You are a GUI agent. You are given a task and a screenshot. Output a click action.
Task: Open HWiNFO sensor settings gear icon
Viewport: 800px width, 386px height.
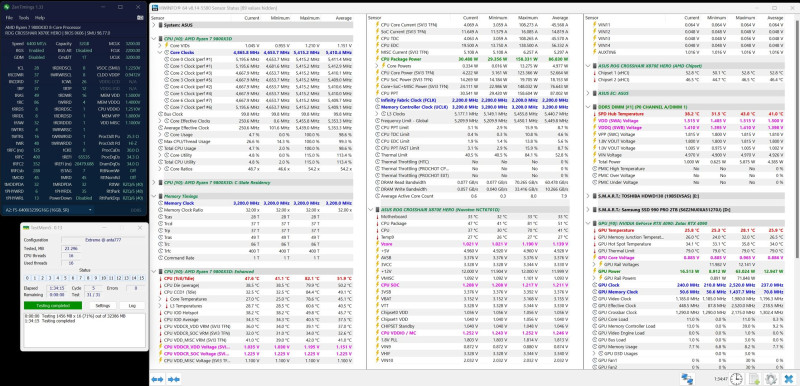pos(771,379)
